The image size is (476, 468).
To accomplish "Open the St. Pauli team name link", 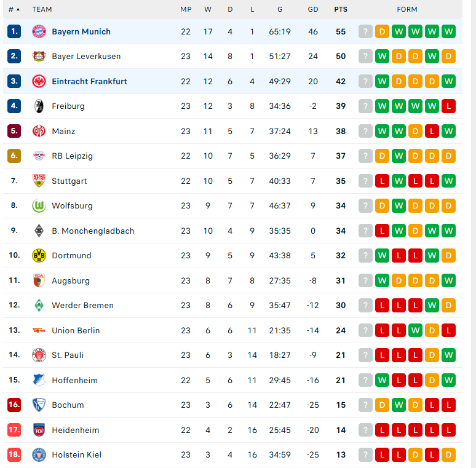I will (68, 355).
